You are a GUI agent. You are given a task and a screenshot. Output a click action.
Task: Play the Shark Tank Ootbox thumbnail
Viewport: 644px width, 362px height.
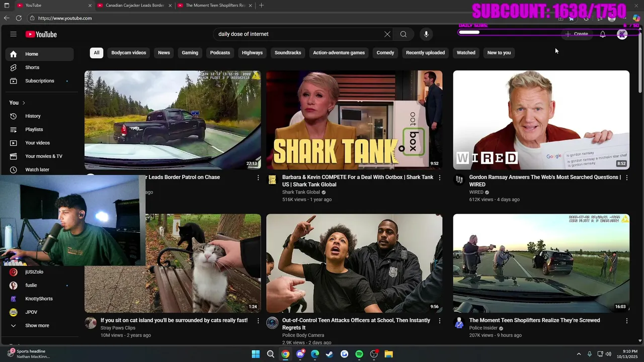click(354, 120)
